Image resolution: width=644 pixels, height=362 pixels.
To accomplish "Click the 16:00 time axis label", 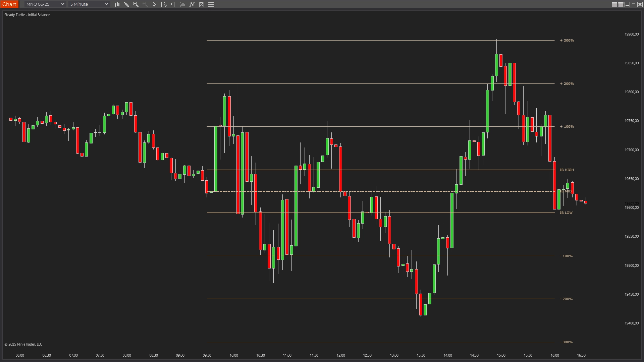I will pyautogui.click(x=555, y=355).
